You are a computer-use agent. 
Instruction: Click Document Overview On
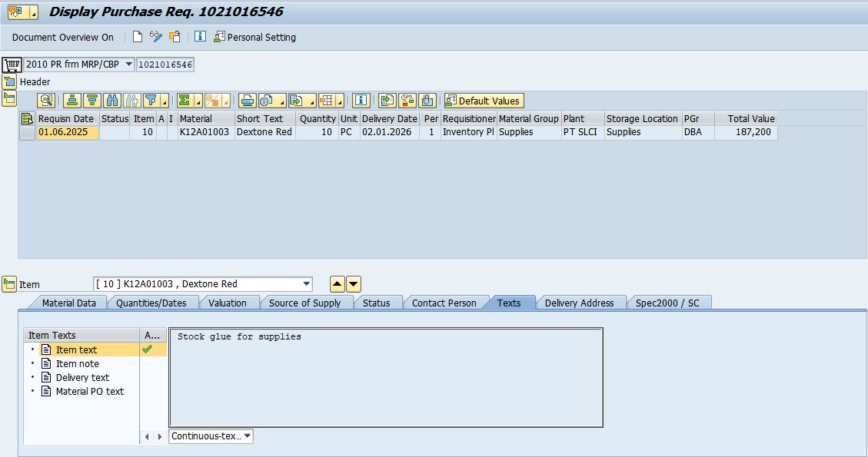(62, 37)
